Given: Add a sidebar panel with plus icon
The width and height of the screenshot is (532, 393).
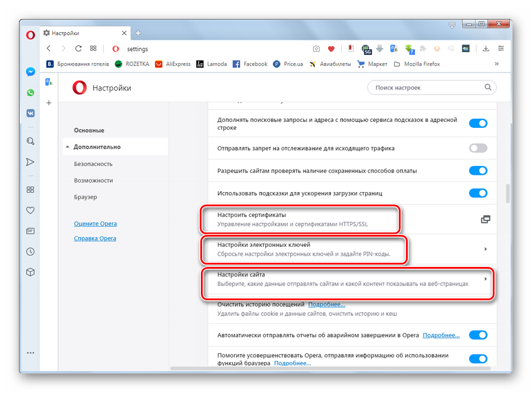Looking at the screenshot, I should pyautogui.click(x=49, y=103).
